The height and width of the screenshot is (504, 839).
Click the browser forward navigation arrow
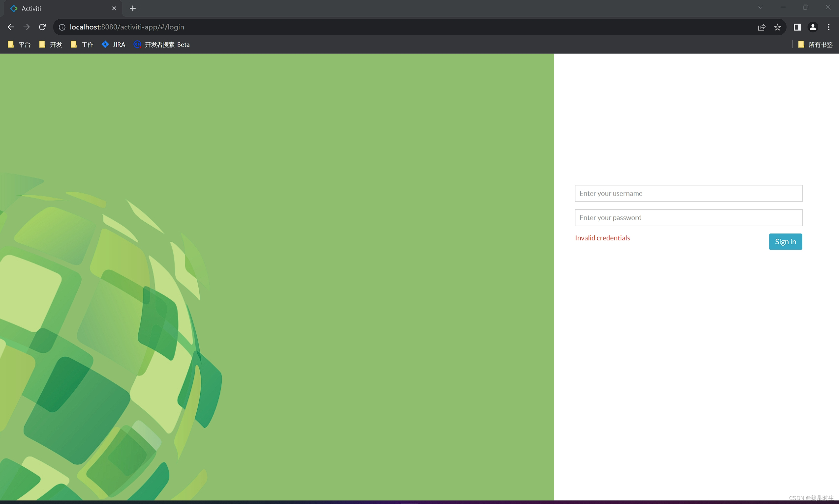point(26,27)
